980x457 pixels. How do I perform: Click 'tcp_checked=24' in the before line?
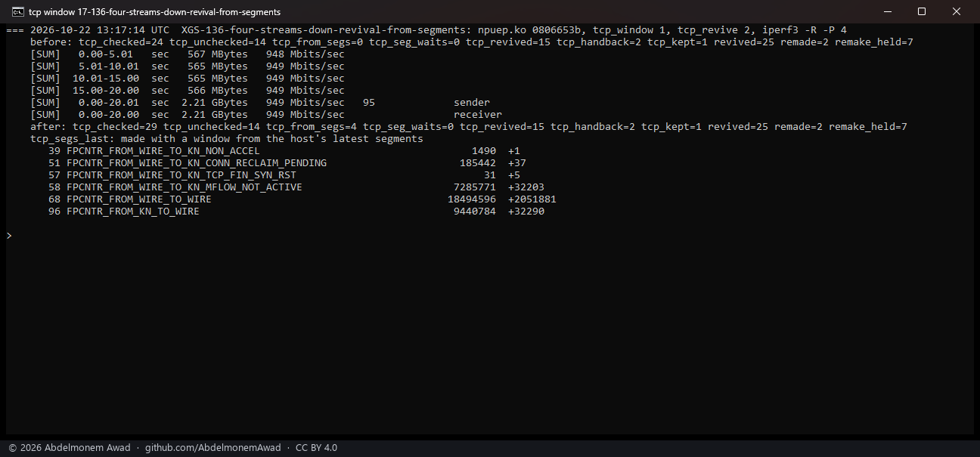pos(121,42)
